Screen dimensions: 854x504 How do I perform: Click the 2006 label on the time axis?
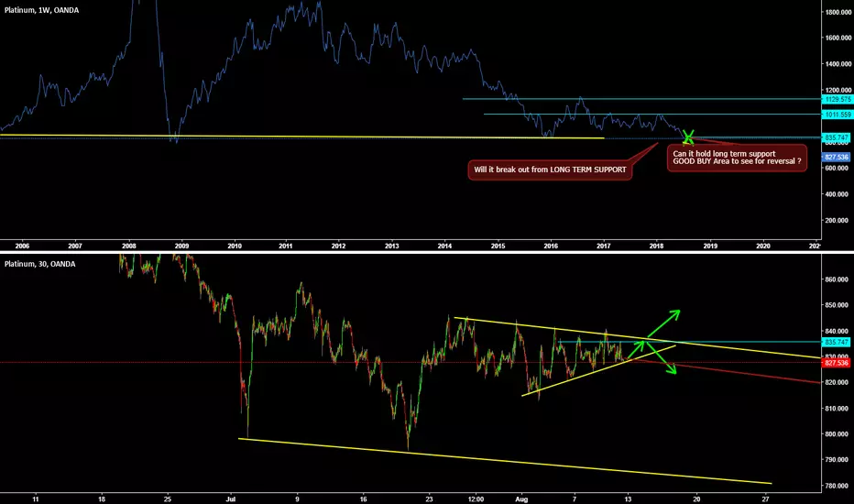click(22, 247)
